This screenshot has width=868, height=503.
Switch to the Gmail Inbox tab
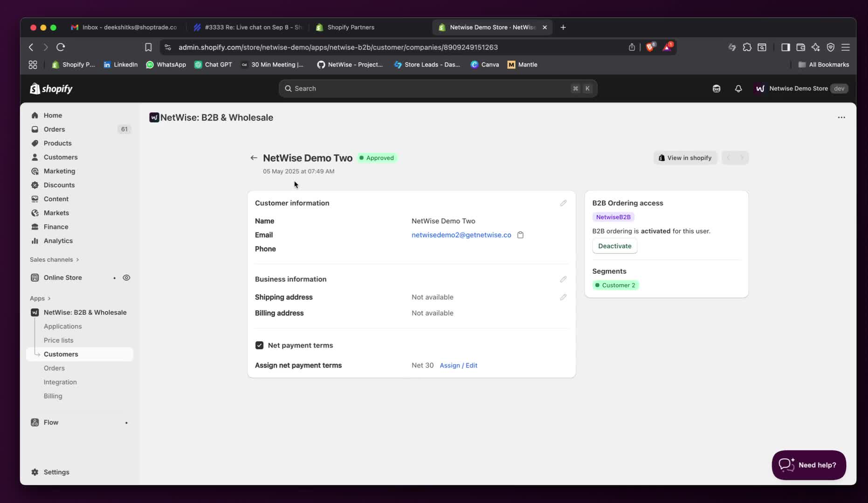124,27
